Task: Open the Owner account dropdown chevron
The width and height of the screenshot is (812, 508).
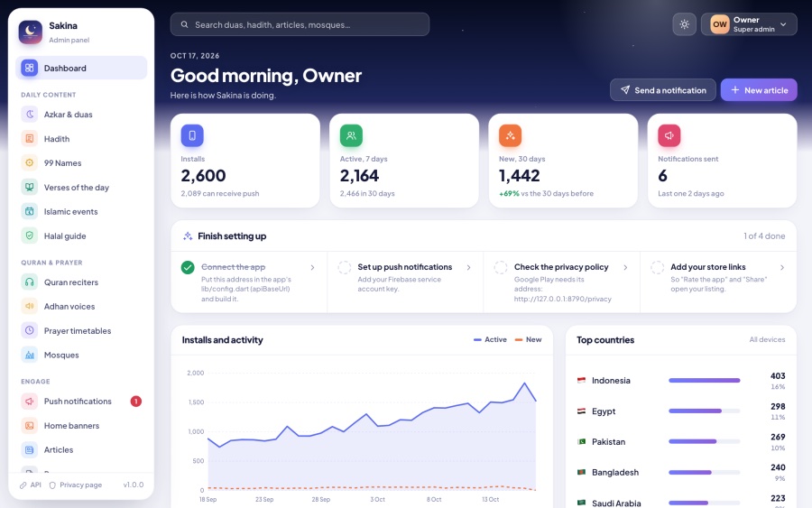Action: pyautogui.click(x=783, y=24)
